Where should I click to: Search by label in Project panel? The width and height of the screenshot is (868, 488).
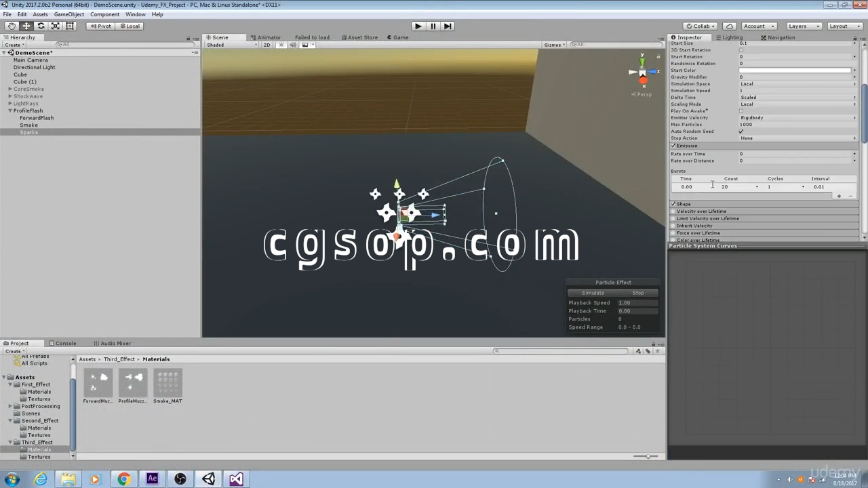click(x=648, y=351)
